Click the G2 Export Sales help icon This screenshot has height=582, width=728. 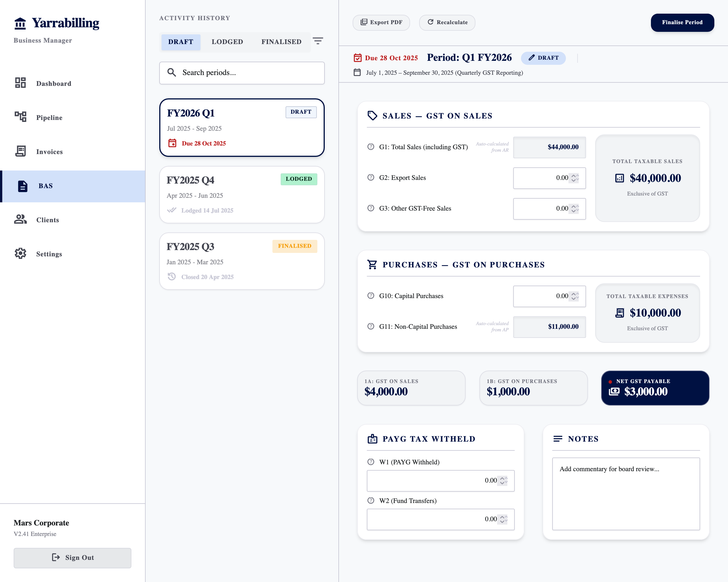pyautogui.click(x=371, y=177)
